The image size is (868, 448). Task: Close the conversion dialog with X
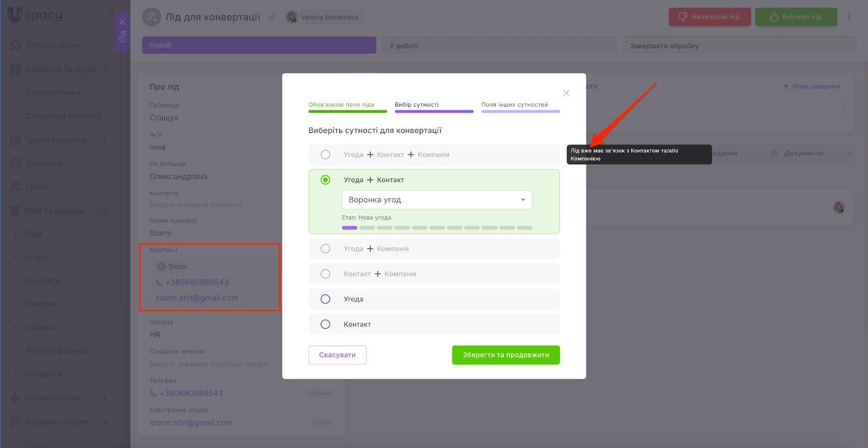566,93
